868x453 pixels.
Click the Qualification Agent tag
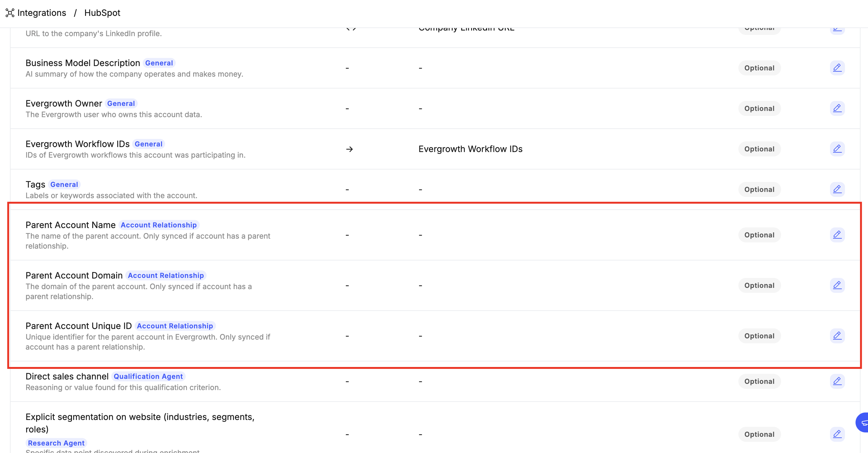[148, 376]
